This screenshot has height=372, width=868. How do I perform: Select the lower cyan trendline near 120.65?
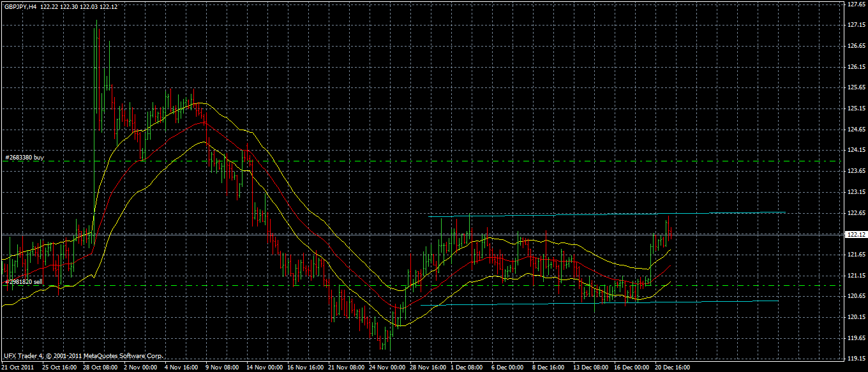coord(600,303)
